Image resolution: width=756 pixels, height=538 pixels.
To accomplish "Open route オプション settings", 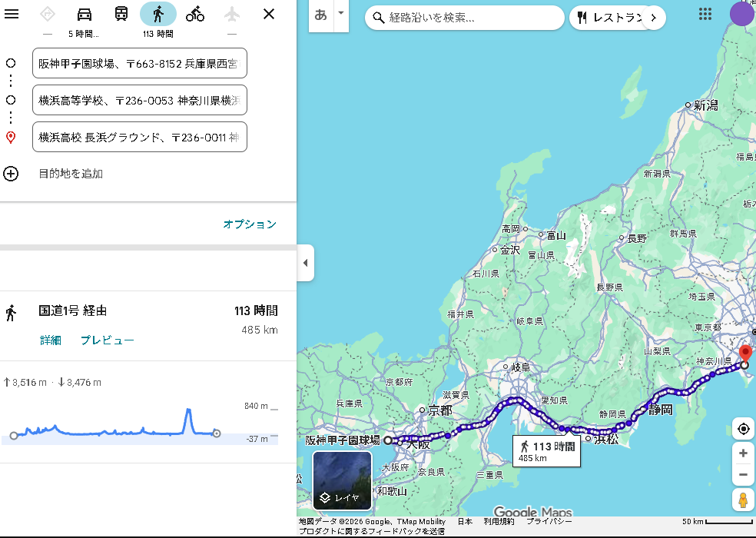I will coord(249,224).
